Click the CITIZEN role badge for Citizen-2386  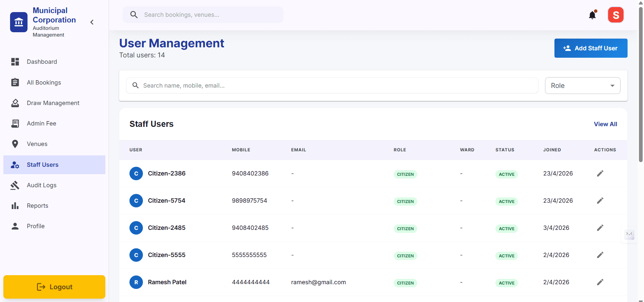coord(406,174)
